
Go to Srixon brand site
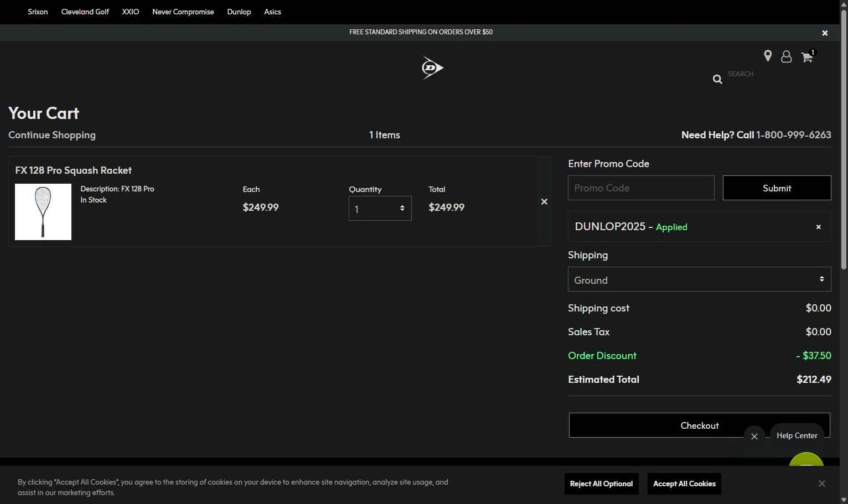click(38, 12)
